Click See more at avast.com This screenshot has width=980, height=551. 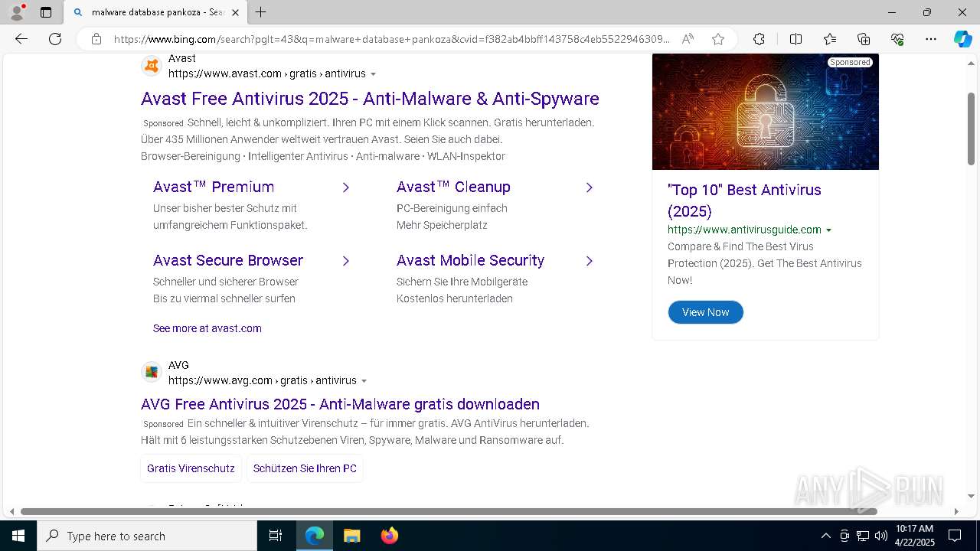[x=207, y=328]
